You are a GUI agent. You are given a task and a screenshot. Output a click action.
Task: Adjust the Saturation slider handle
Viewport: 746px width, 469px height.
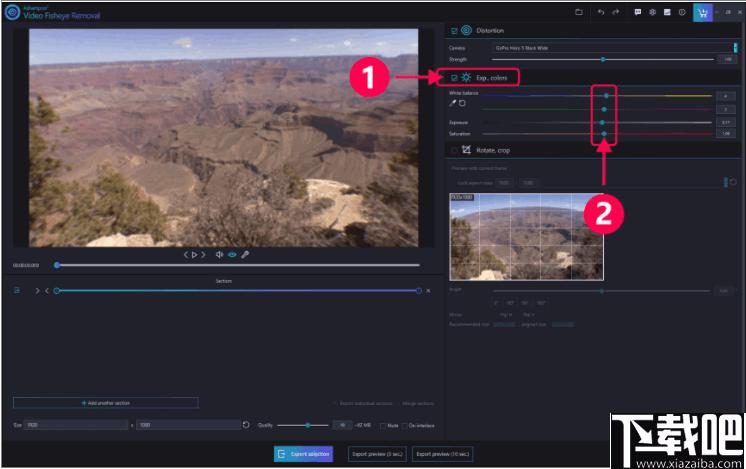pos(604,134)
